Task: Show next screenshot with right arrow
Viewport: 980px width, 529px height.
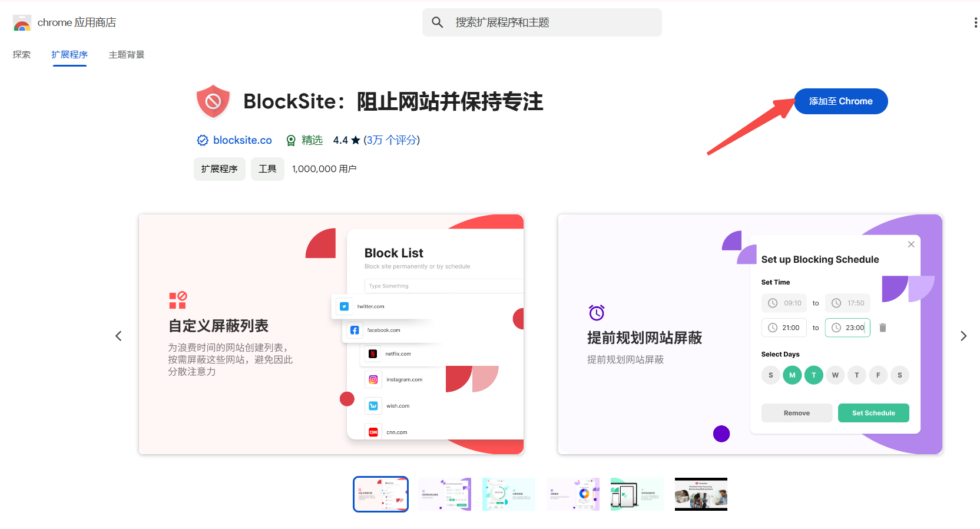Action: point(964,336)
